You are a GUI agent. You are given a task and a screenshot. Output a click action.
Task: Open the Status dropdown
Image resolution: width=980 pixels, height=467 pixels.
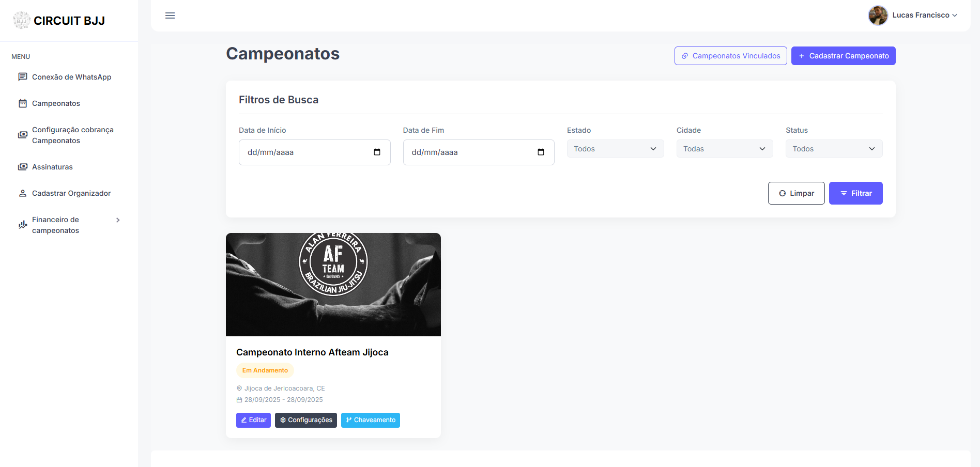(x=834, y=149)
